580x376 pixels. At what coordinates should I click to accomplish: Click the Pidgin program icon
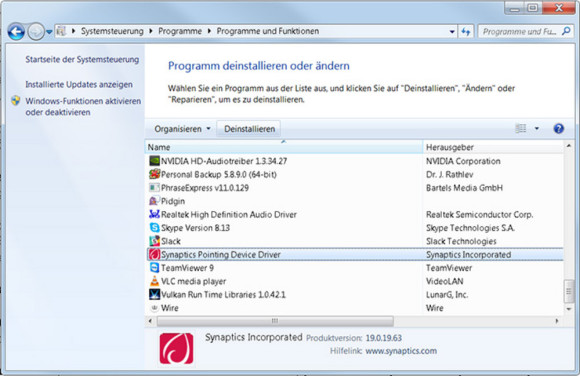coord(154,201)
